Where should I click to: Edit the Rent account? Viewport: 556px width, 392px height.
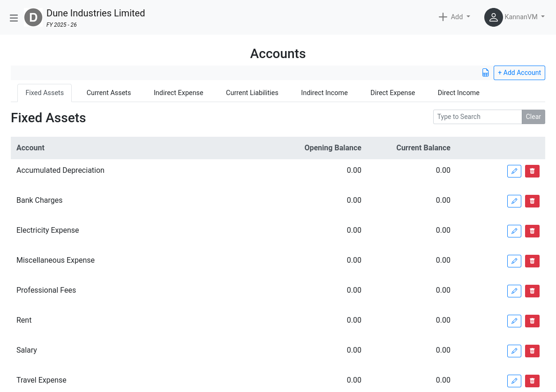[x=514, y=321]
